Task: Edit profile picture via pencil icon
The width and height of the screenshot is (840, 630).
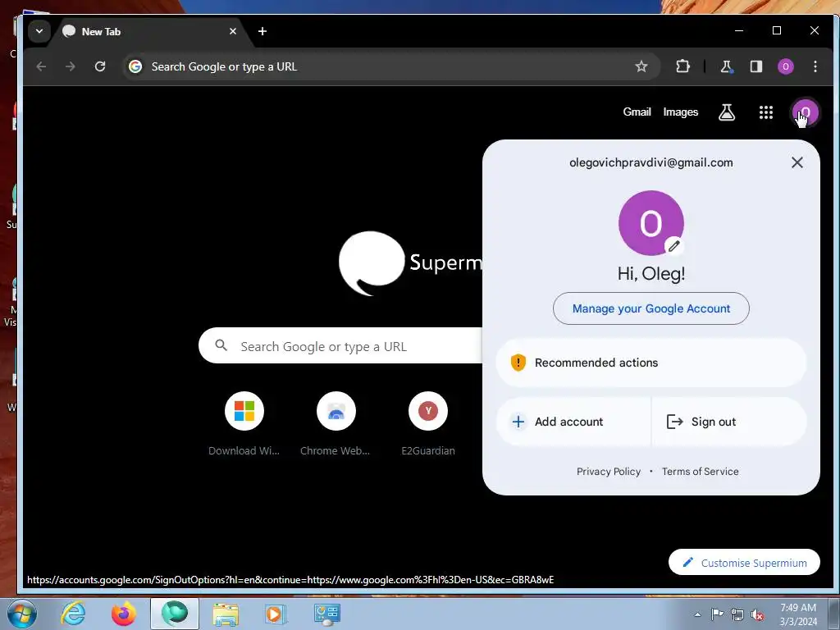Action: (674, 246)
